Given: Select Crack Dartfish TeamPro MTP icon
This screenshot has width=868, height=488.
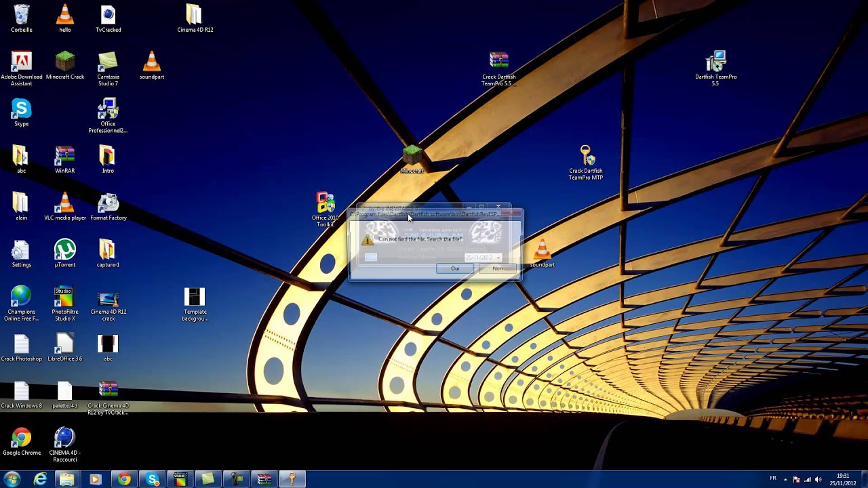Looking at the screenshot, I should [586, 163].
